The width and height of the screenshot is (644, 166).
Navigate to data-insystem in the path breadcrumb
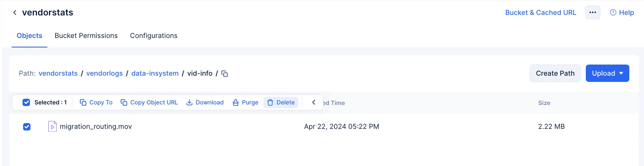point(155,74)
